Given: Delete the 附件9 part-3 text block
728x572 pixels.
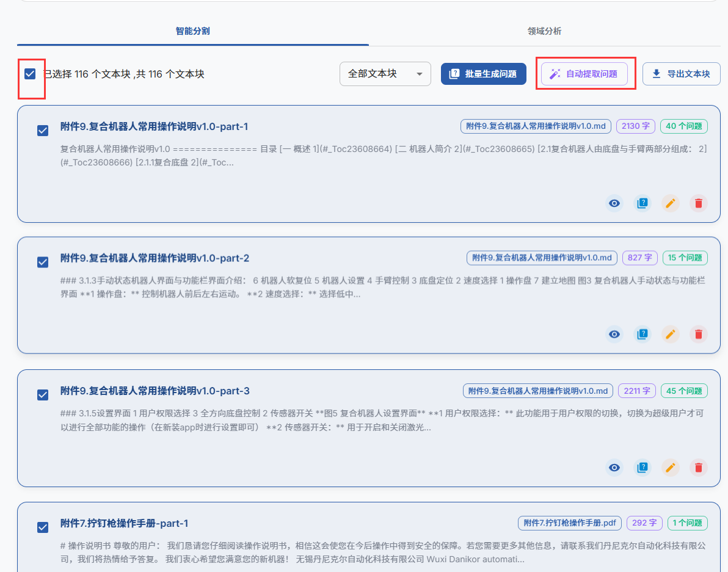Looking at the screenshot, I should point(698,467).
